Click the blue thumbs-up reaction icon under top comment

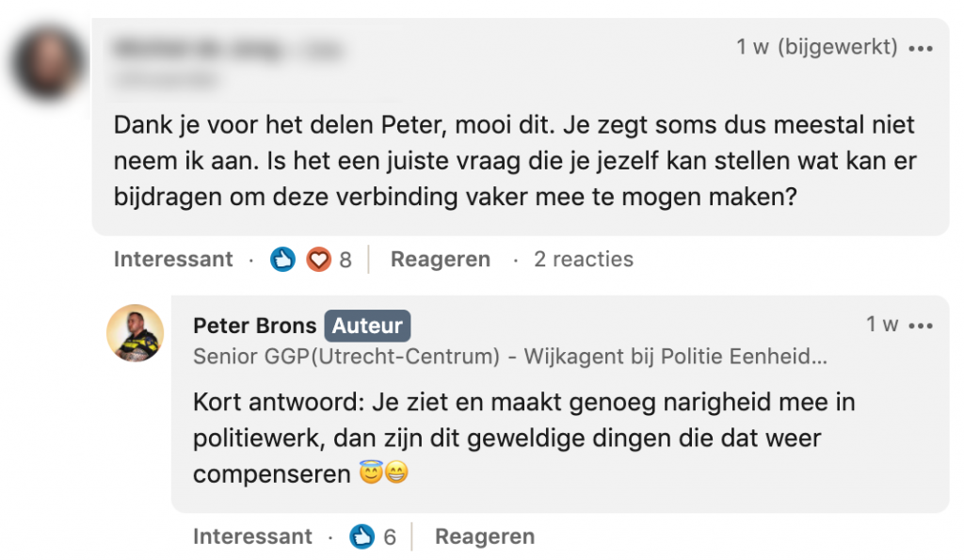point(282,260)
